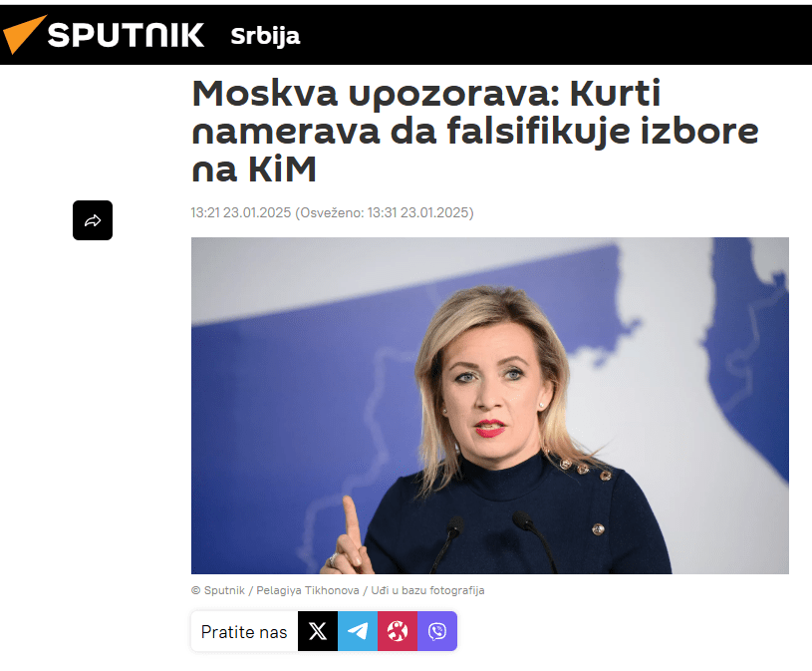Click the 'Osveženo: 13:31' updated timestamp
The image size is (812, 671).
coord(385,213)
